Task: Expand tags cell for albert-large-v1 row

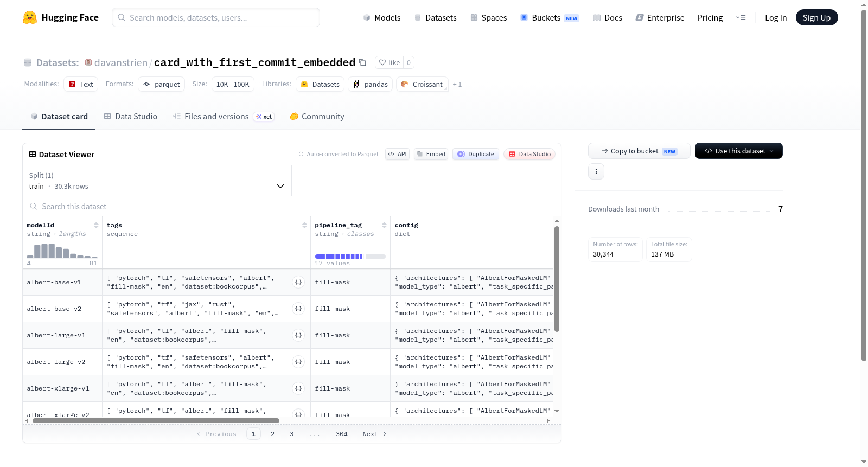Action: click(x=298, y=335)
